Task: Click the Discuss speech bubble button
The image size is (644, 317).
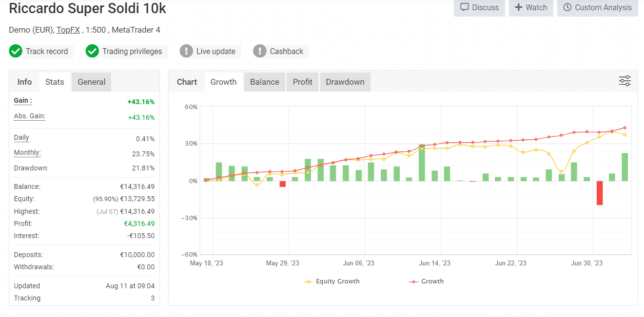Action: click(479, 8)
